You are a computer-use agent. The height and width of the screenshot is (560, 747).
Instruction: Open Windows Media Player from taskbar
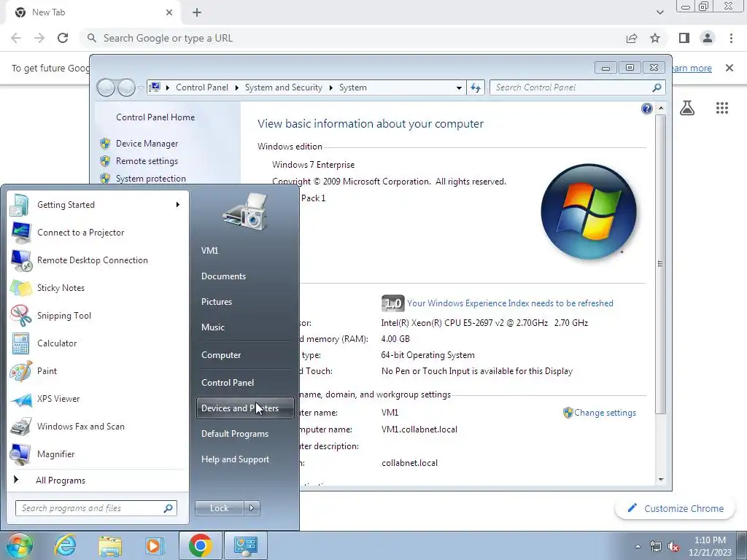tap(155, 545)
